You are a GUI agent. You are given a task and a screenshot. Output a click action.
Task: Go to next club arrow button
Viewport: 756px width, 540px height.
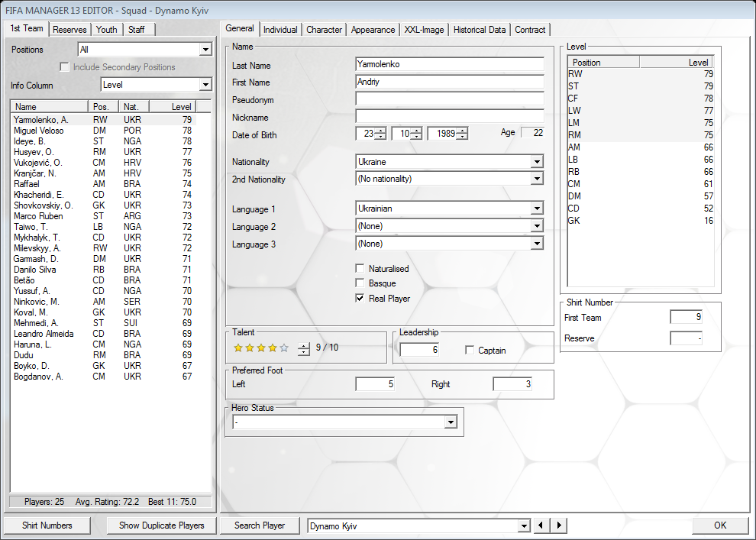pos(559,525)
